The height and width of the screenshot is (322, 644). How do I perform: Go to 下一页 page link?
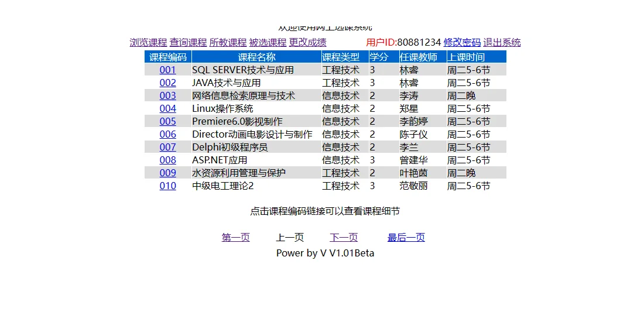click(344, 237)
